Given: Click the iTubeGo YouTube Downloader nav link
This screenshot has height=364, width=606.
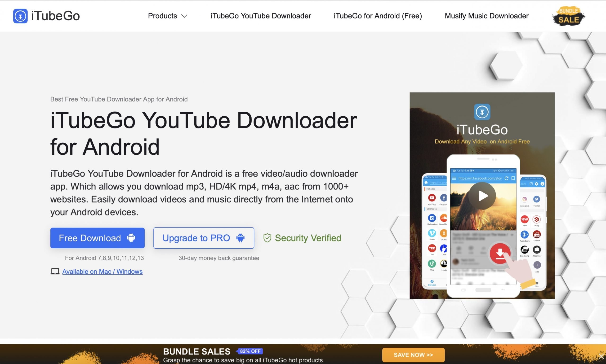Looking at the screenshot, I should point(261,16).
